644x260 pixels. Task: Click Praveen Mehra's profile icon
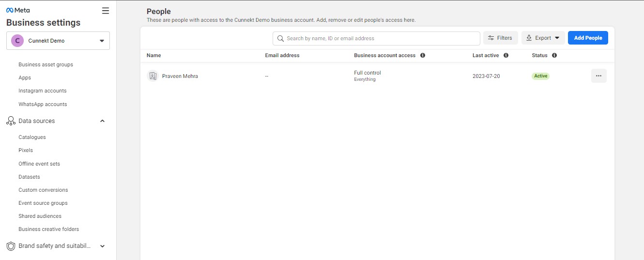click(153, 76)
